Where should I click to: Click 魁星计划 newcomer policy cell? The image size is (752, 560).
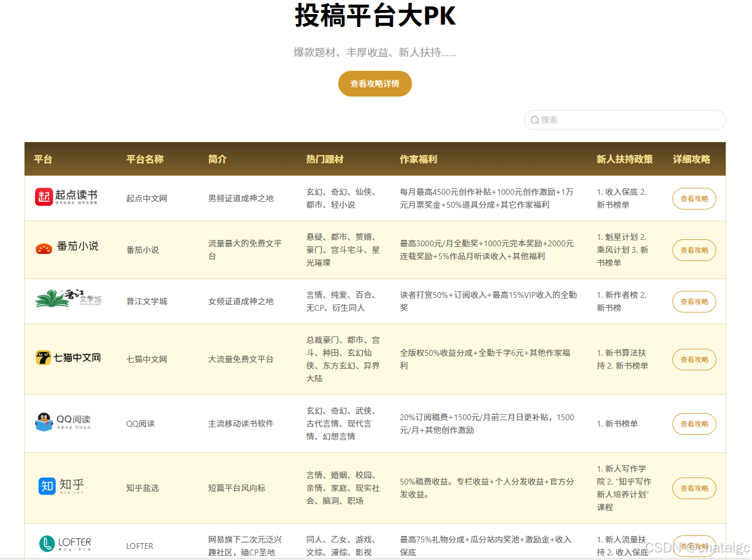coord(623,250)
